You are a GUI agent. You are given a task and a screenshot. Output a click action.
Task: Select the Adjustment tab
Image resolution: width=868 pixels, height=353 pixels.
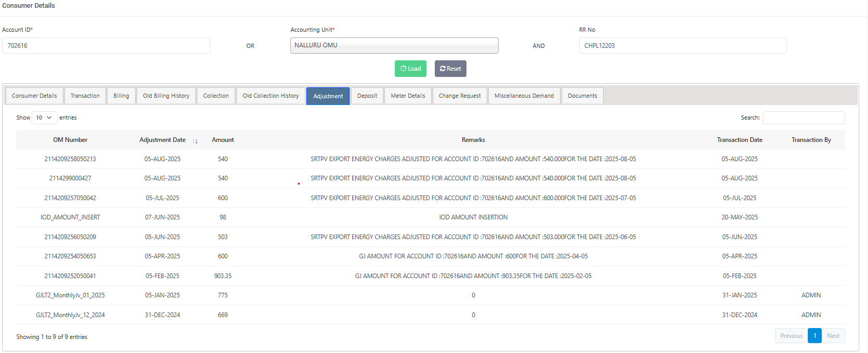pyautogui.click(x=328, y=96)
